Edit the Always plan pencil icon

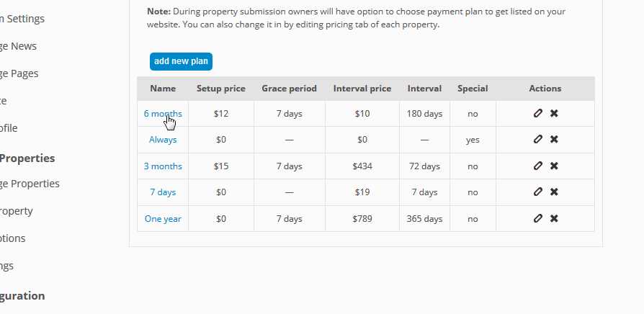(537, 140)
